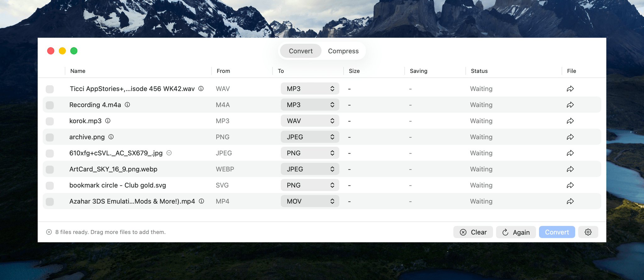Select the Convert tab at top

(x=301, y=51)
